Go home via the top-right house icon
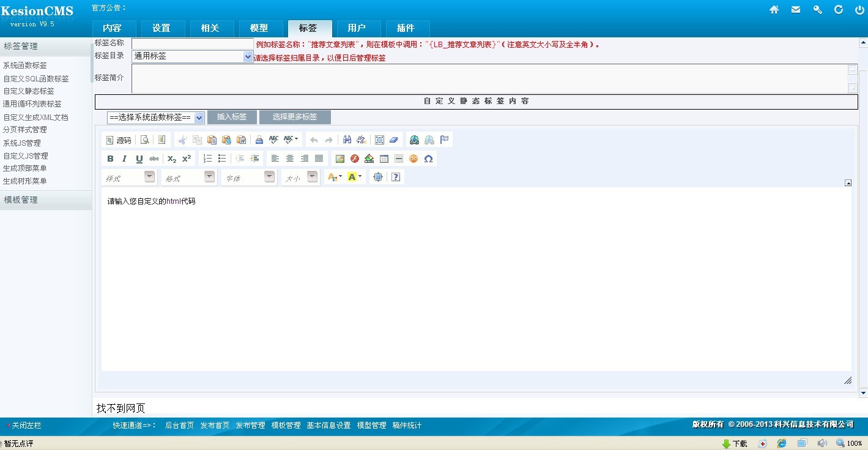 click(774, 9)
